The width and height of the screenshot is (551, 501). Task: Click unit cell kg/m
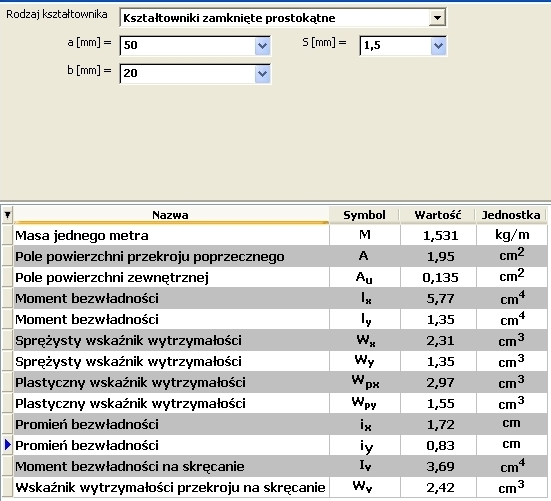point(512,235)
